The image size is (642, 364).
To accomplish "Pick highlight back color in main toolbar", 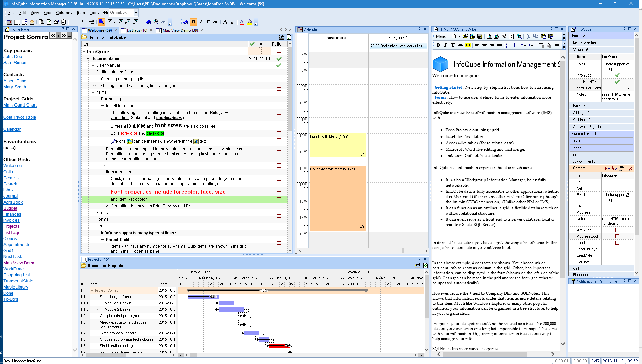I will (250, 22).
